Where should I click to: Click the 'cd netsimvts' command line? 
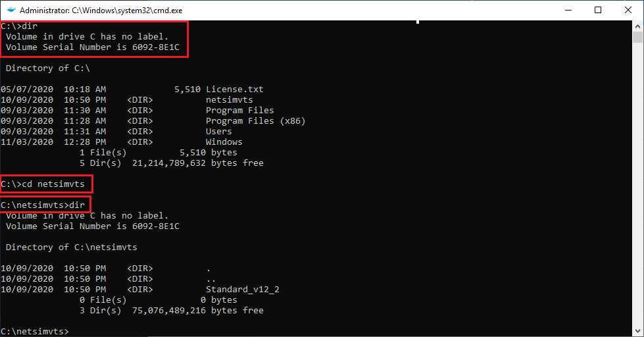click(x=43, y=184)
